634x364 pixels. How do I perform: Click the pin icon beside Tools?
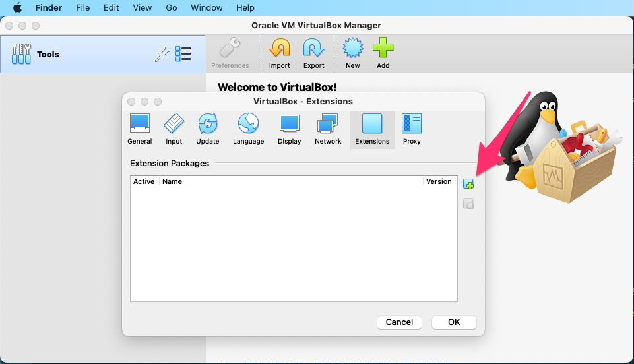pyautogui.click(x=162, y=55)
